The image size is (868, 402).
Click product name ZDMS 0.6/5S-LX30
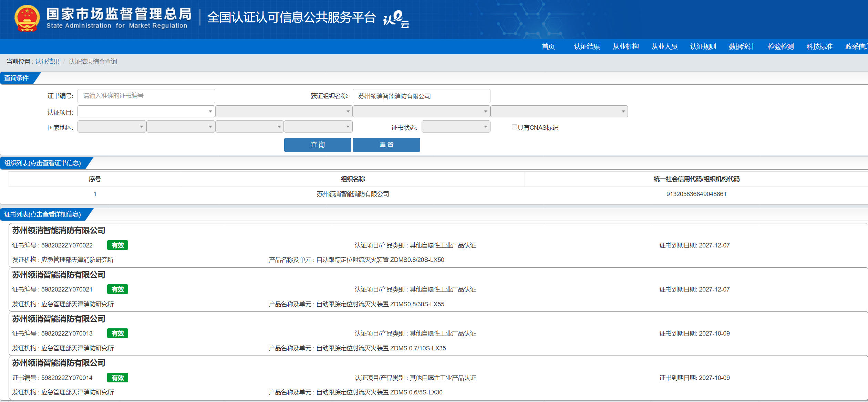click(x=416, y=392)
